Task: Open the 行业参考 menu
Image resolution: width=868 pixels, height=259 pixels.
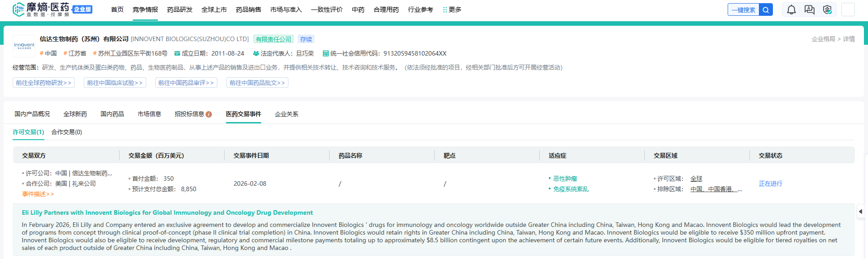Action: point(421,9)
